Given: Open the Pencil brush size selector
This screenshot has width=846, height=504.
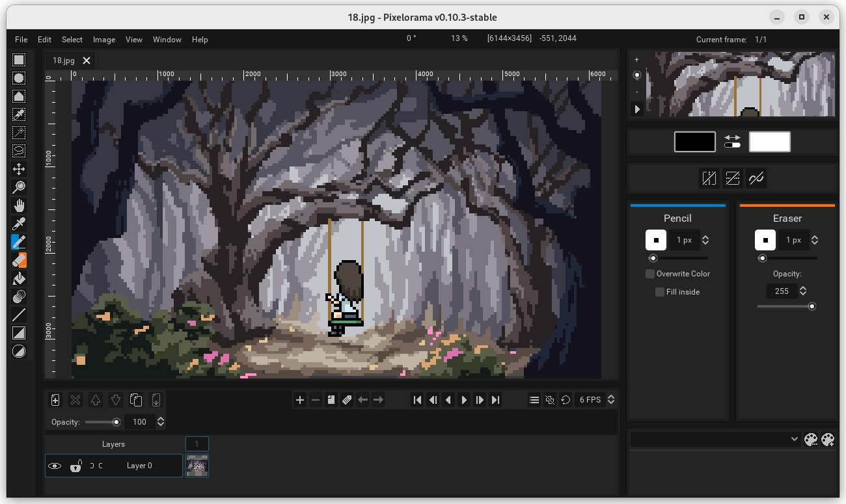Looking at the screenshot, I should [x=655, y=240].
